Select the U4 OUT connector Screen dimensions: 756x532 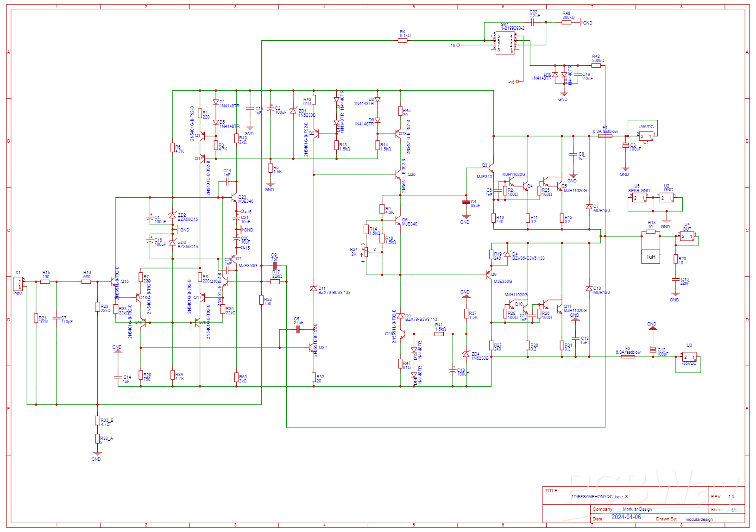pos(687,236)
